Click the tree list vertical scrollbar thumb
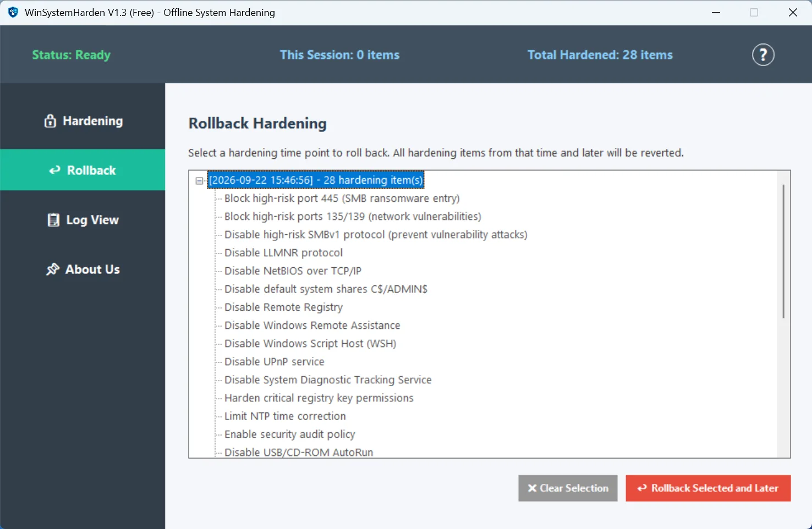Image resolution: width=812 pixels, height=529 pixels. pos(783,251)
